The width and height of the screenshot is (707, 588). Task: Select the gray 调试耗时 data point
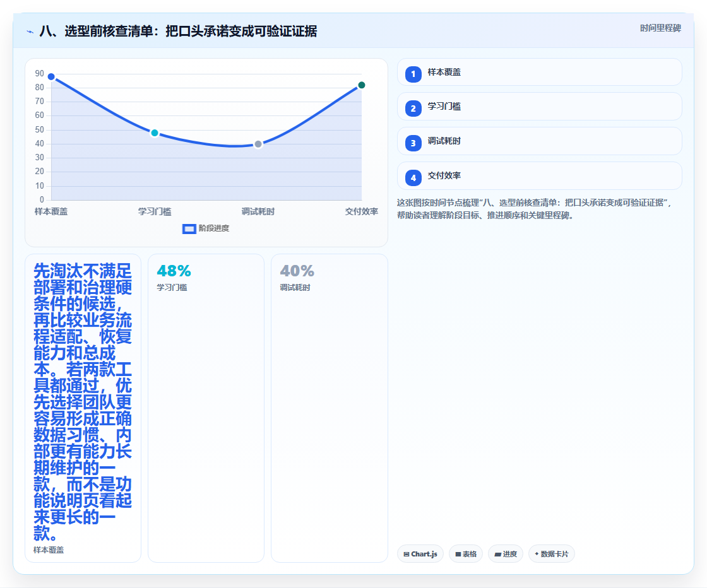tap(258, 144)
